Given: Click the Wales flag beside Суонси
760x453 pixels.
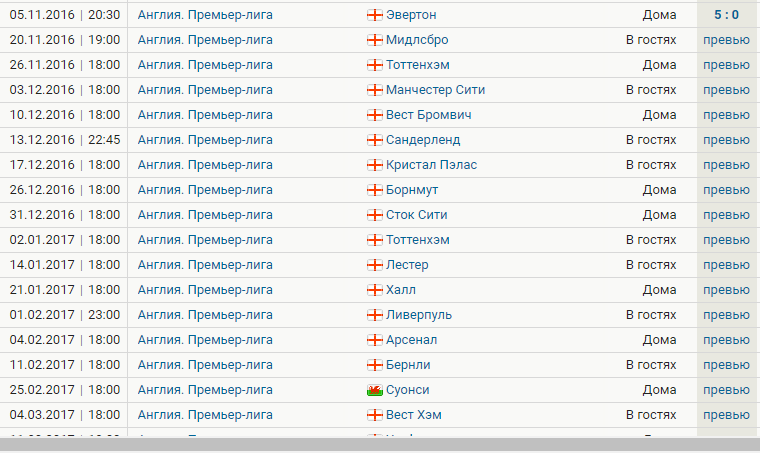Looking at the screenshot, I should tap(375, 390).
